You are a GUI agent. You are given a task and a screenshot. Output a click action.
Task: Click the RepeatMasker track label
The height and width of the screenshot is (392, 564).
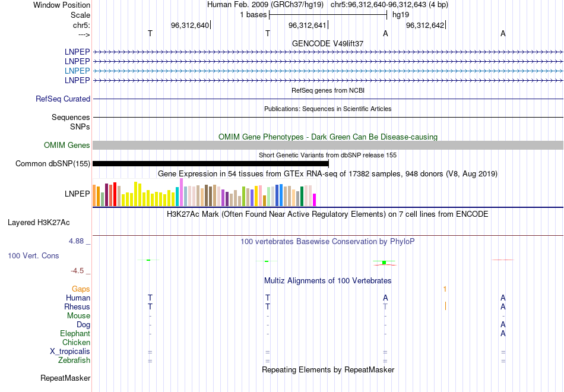click(x=65, y=378)
